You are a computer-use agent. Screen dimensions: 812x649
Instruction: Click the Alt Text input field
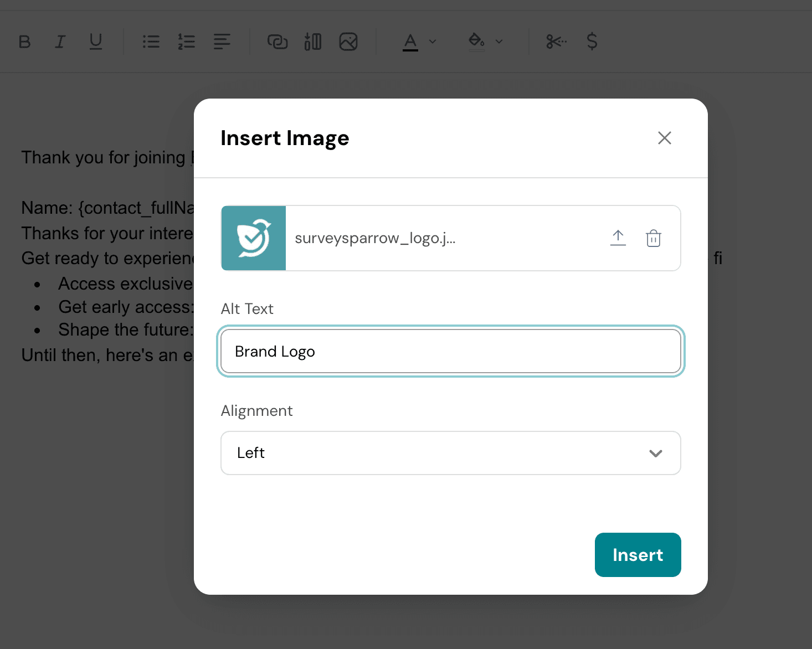coord(450,352)
